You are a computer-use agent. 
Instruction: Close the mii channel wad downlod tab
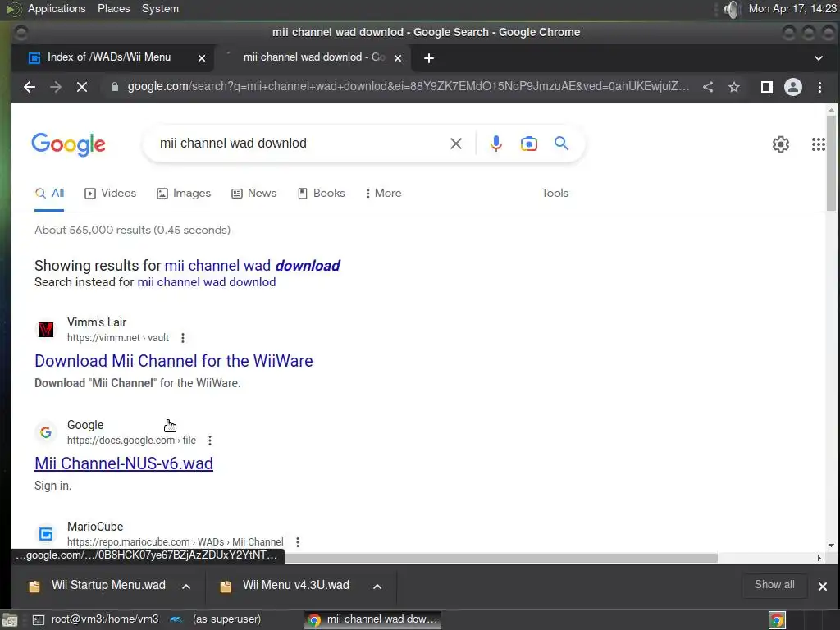tap(398, 58)
